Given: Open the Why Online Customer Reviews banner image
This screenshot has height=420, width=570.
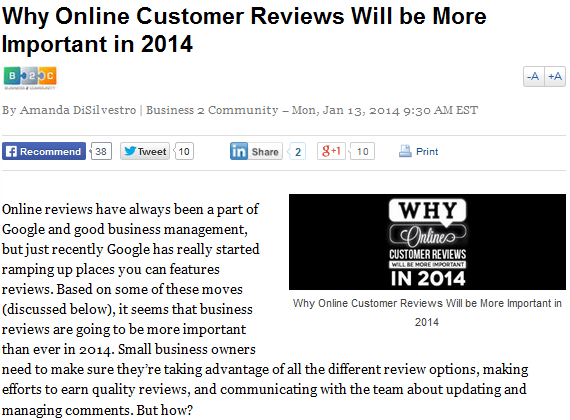Looking at the screenshot, I should 428,242.
